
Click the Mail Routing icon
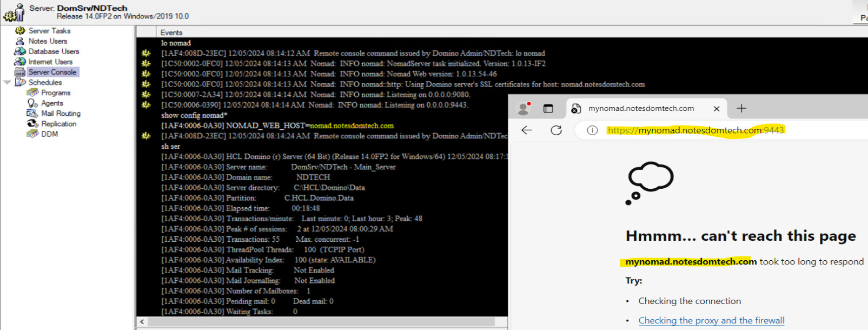(32, 113)
